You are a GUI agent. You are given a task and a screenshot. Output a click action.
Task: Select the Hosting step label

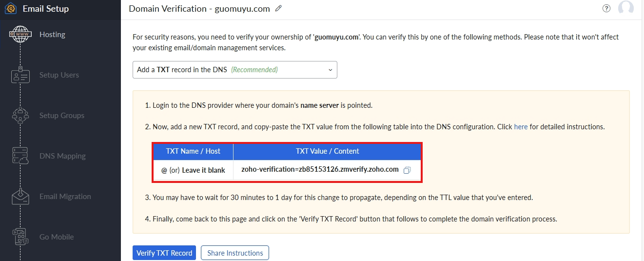(52, 35)
